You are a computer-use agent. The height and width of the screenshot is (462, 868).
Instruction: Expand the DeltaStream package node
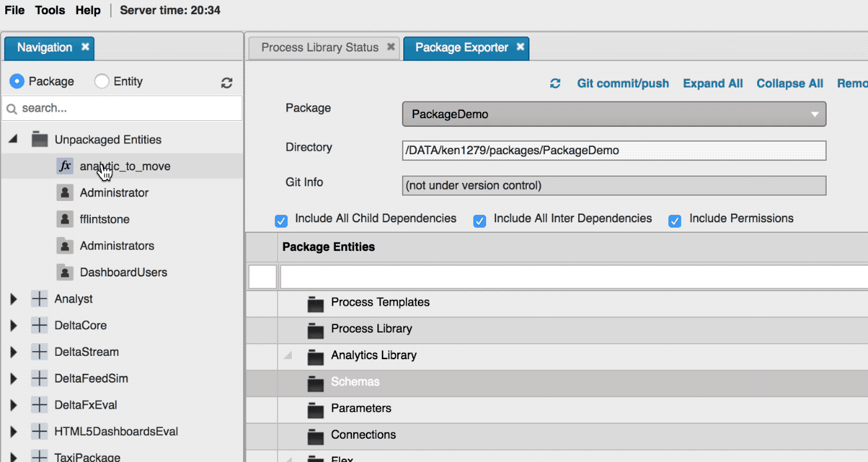(13, 352)
